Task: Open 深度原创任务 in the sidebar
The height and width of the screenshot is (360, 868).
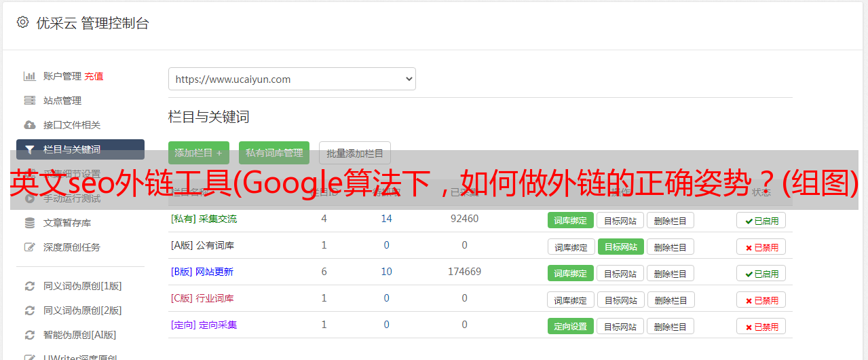Action: point(72,247)
